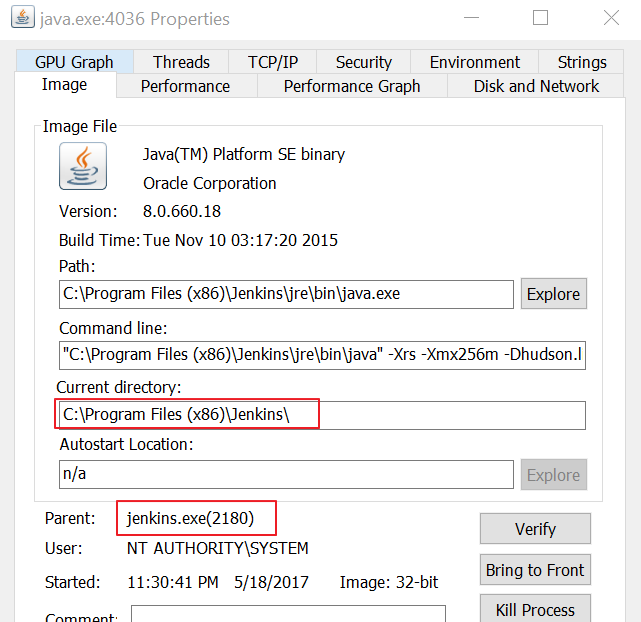Click the Verify button

point(535,529)
